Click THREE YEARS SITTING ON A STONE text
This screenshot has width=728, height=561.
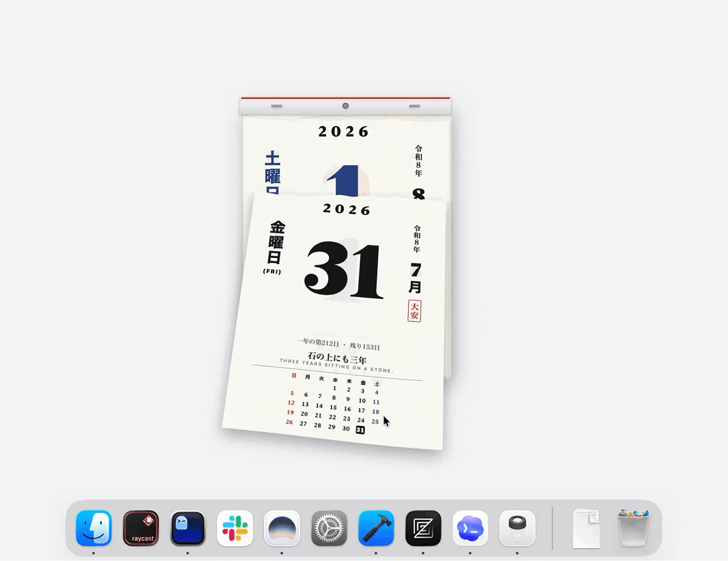point(336,366)
